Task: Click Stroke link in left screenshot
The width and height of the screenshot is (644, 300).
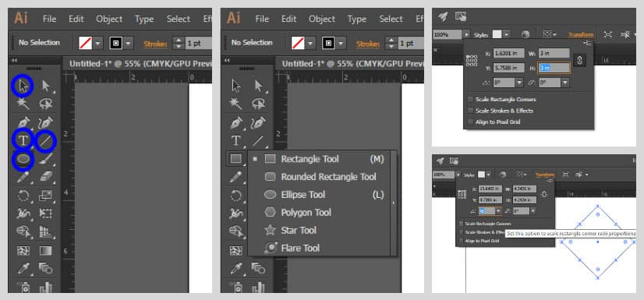Action: pyautogui.click(x=156, y=44)
